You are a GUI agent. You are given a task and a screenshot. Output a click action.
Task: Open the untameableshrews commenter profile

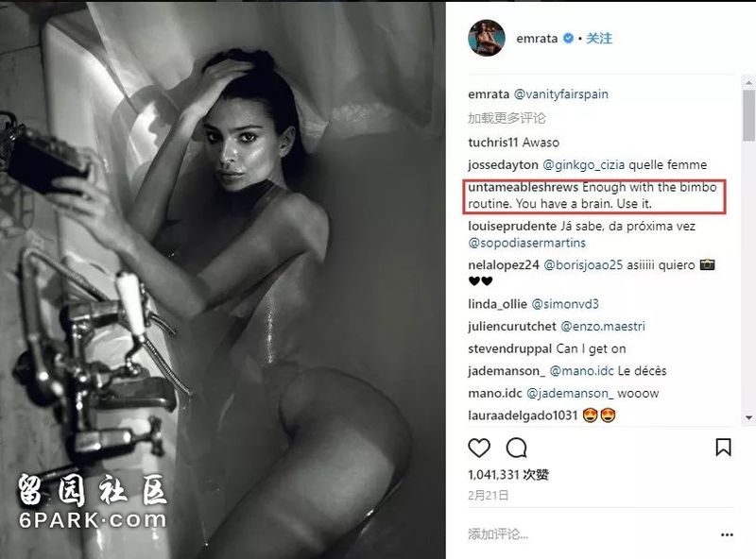click(523, 187)
